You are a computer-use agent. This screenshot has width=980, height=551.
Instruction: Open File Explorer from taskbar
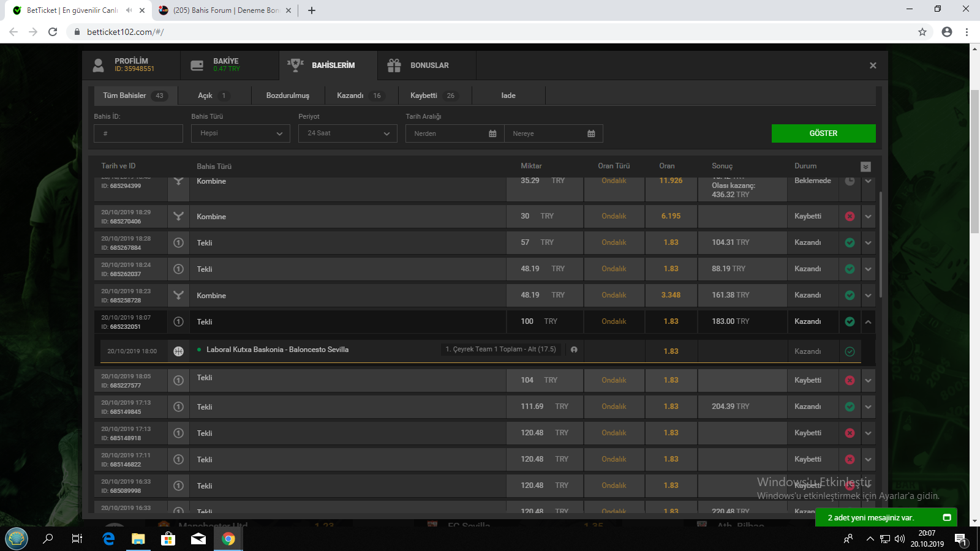138,539
